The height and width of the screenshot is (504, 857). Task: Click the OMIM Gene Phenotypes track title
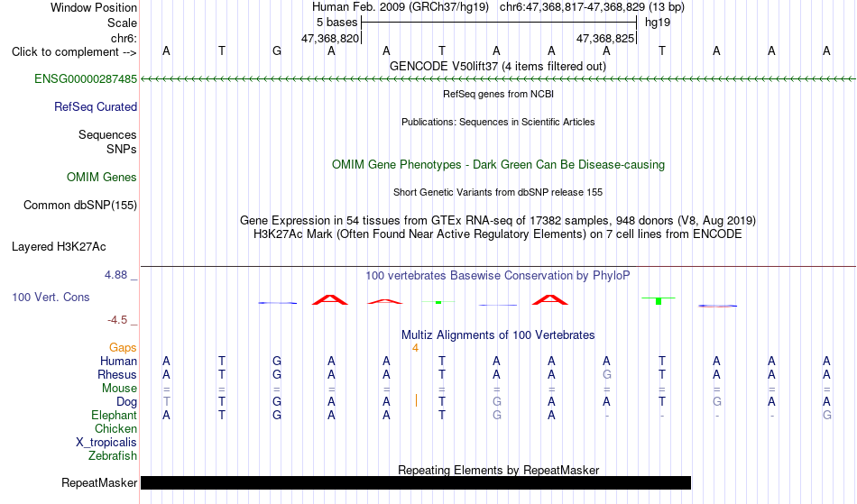coord(498,164)
